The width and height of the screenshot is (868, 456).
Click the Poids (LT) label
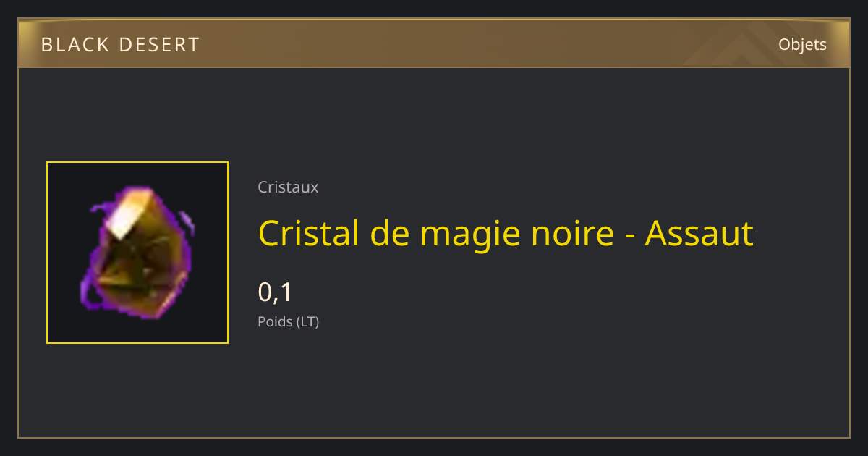coord(288,322)
